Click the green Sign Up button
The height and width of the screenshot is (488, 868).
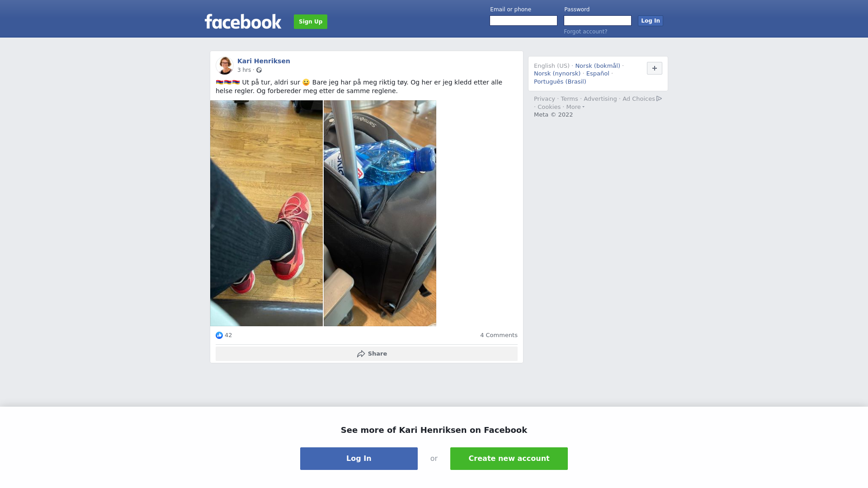pyautogui.click(x=311, y=22)
